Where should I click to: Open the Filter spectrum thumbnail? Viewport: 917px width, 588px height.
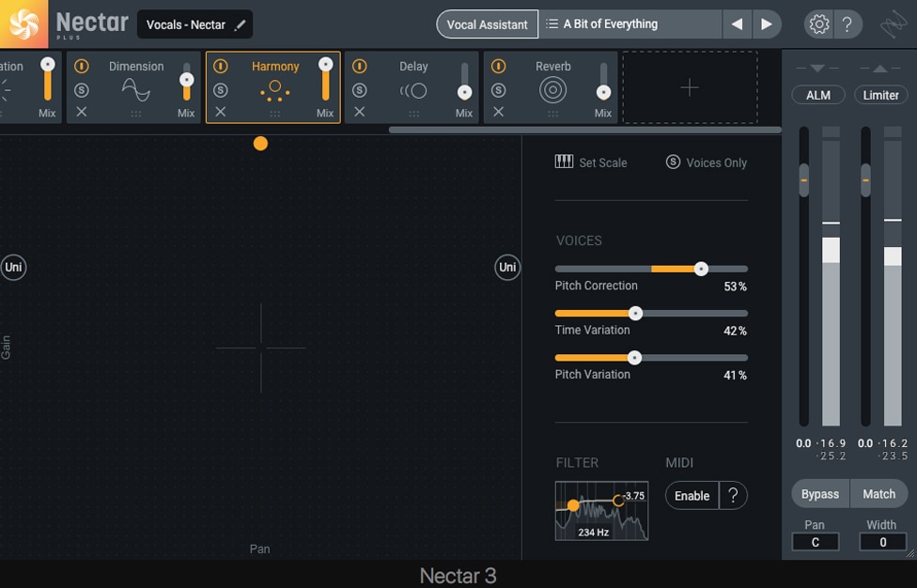pyautogui.click(x=601, y=511)
